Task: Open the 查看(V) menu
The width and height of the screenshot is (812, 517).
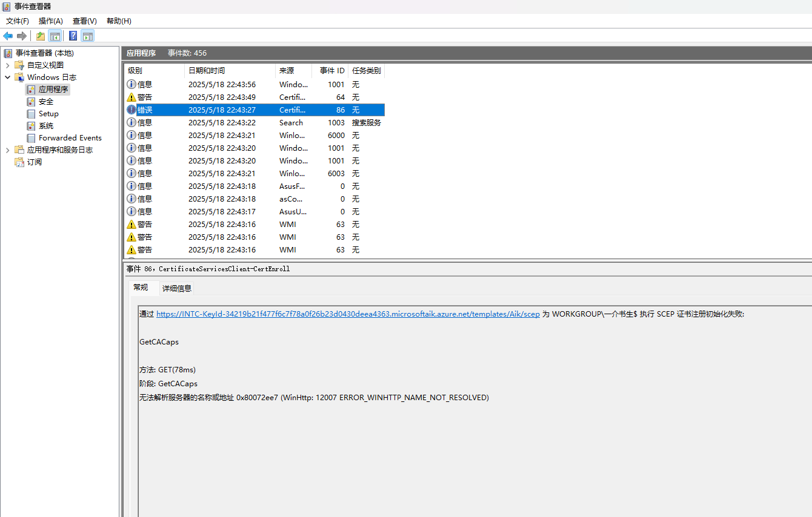Action: tap(85, 21)
